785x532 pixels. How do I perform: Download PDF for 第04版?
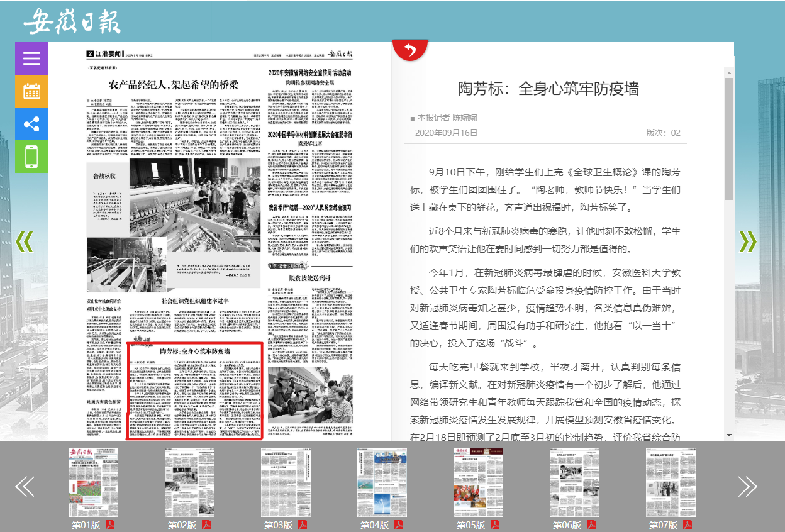pos(399,525)
